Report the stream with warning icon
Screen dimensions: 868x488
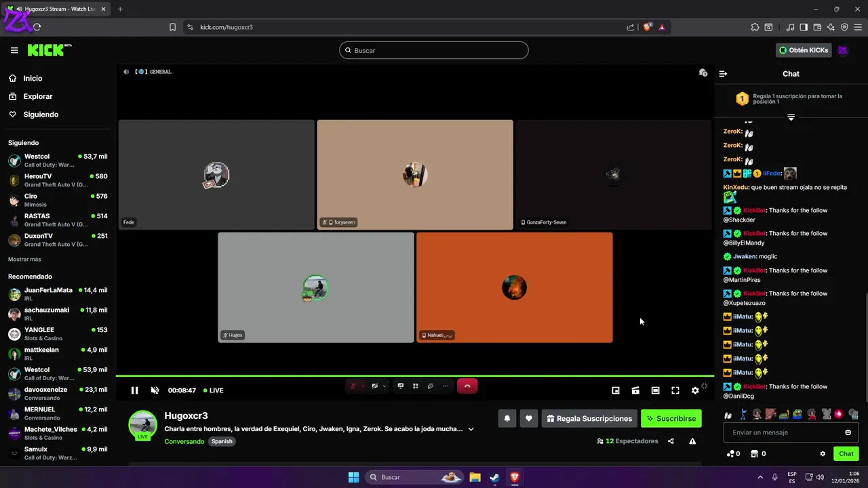[x=692, y=441]
